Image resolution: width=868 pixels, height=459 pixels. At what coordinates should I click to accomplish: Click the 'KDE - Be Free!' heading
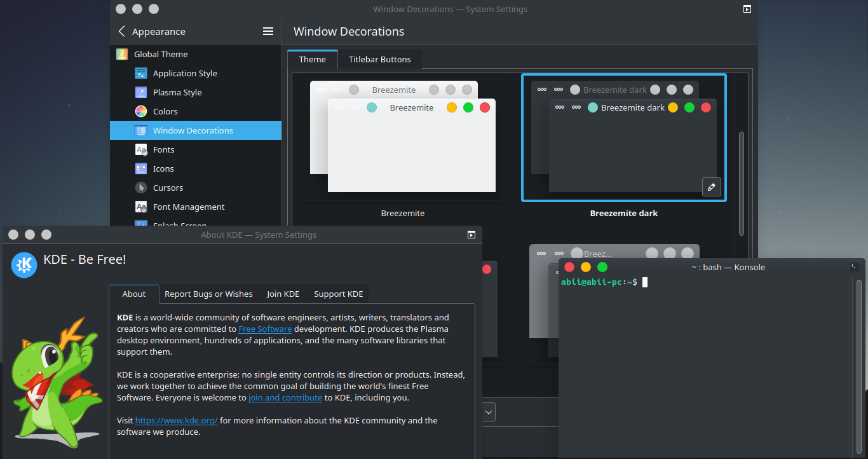pyautogui.click(x=85, y=259)
